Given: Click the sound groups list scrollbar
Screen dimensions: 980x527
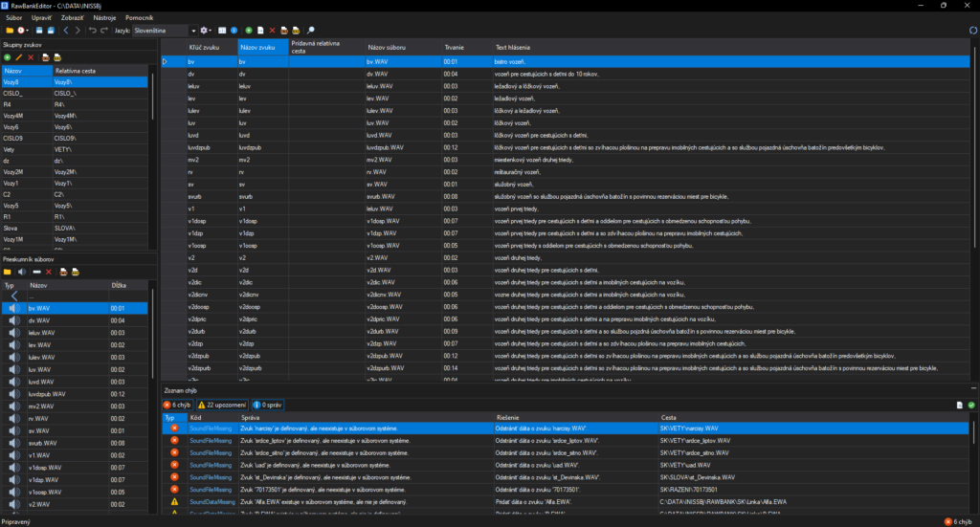Looking at the screenshot, I should (x=152, y=97).
